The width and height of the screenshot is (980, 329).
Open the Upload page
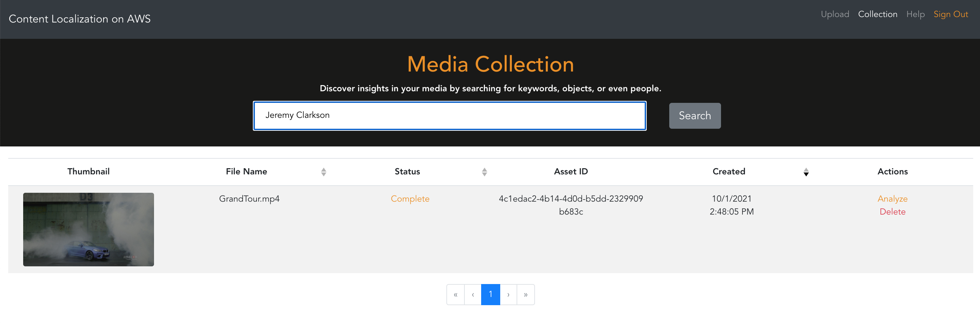click(835, 14)
